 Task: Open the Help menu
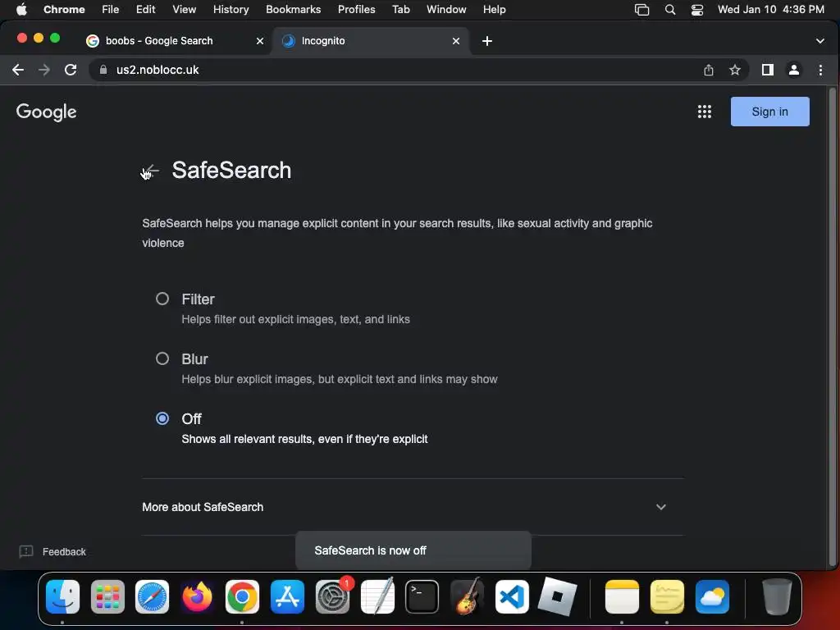tap(494, 10)
